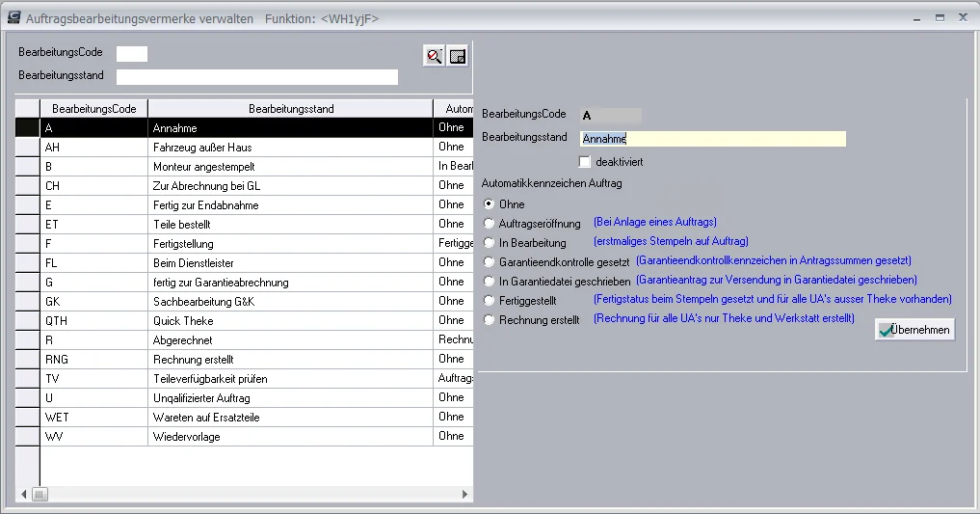980x514 pixels.
Task: Select the row with code AH
Action: click(245, 148)
